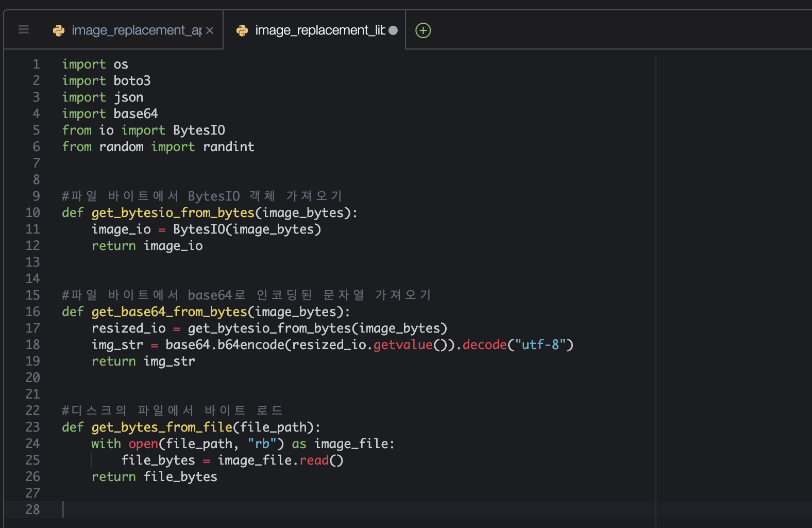Image resolution: width=812 pixels, height=528 pixels.
Task: Click the Python icon on image_replacement_lib tab
Action: 242,30
